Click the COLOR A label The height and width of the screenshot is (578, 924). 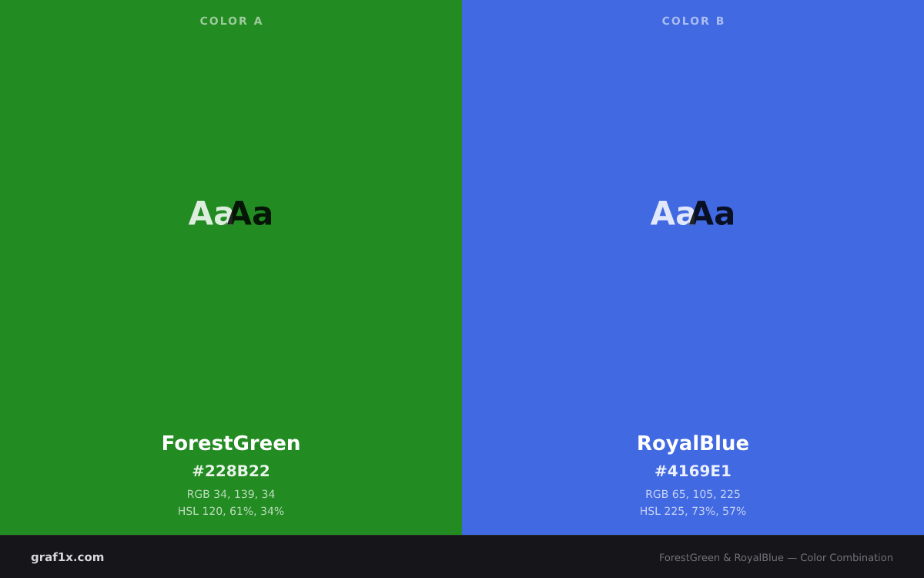pos(231,21)
